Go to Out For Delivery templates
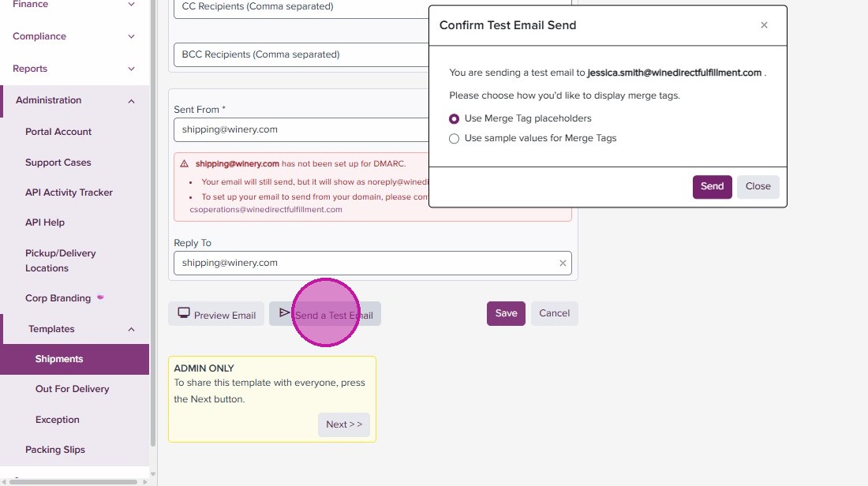Image resolution: width=868 pixels, height=486 pixels. click(72, 389)
